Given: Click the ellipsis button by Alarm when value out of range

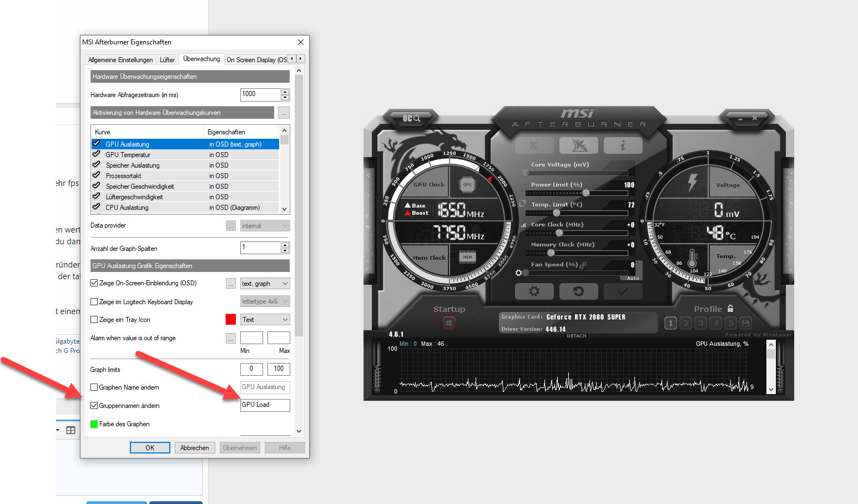Looking at the screenshot, I should pos(231,338).
